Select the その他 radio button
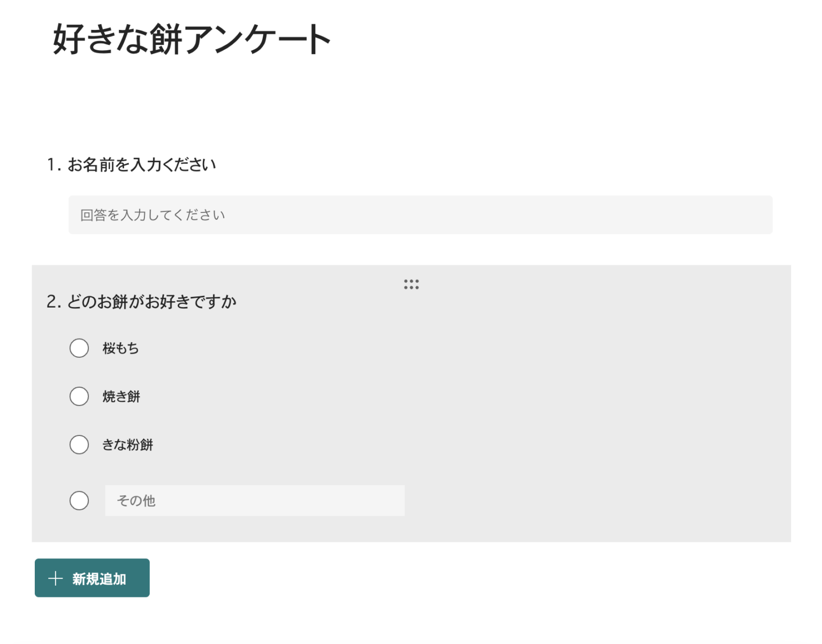The width and height of the screenshot is (822, 644). [x=79, y=501]
